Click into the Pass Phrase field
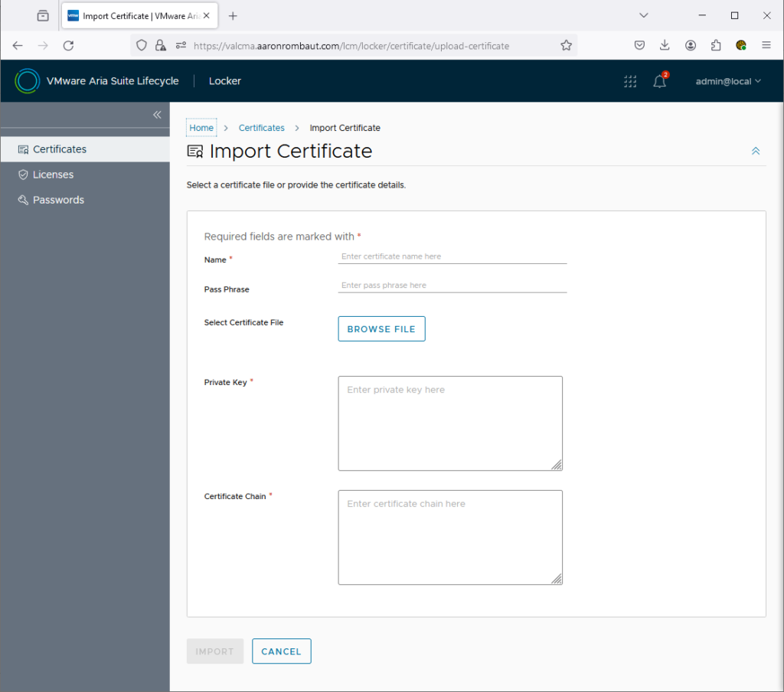 tap(452, 285)
